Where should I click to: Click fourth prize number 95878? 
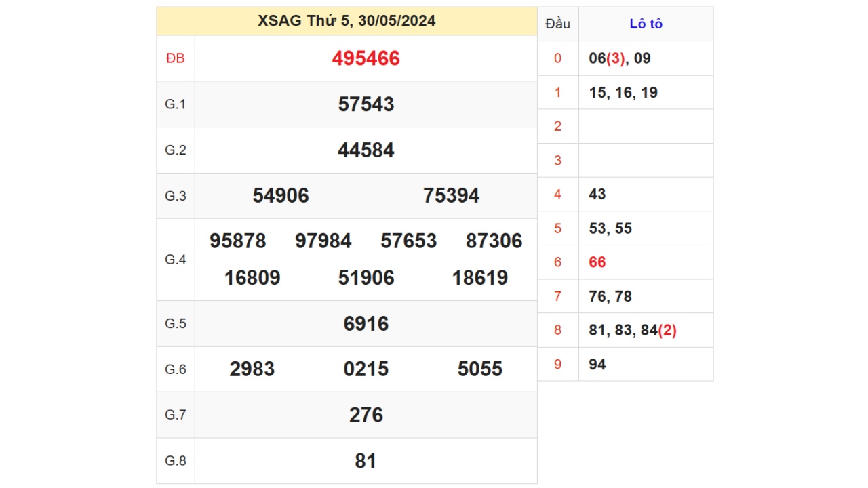pos(238,241)
